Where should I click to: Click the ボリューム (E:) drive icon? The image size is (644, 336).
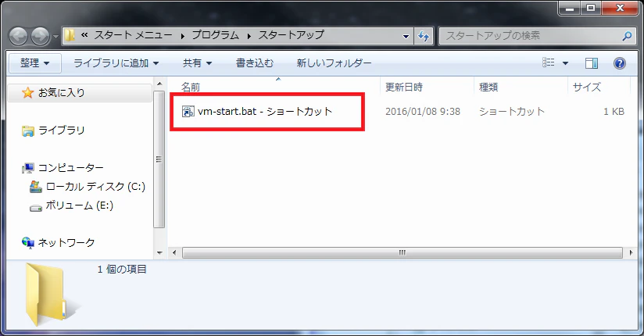[x=36, y=207]
